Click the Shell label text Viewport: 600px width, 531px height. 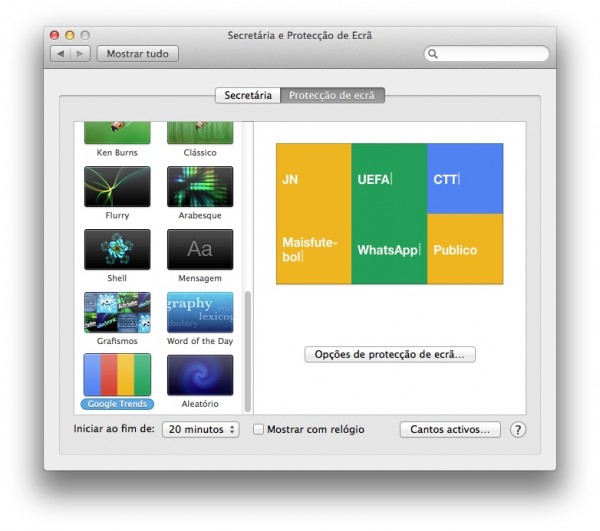tap(117, 278)
